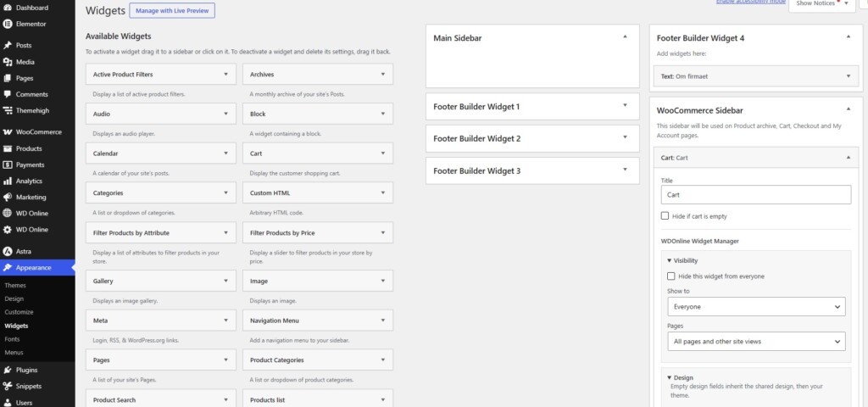Expand the Gallery widget

(x=225, y=281)
